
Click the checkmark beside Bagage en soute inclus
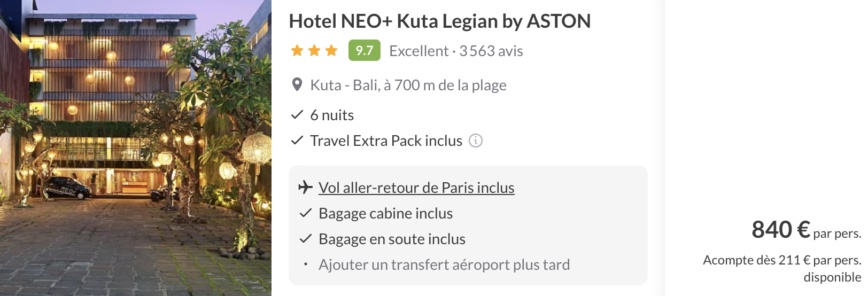click(x=306, y=239)
